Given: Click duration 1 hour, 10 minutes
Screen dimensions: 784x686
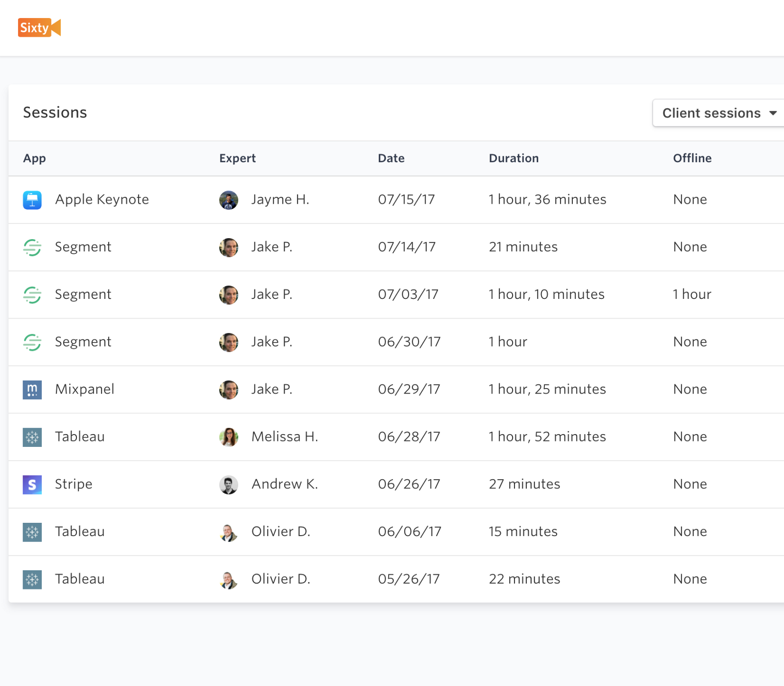Looking at the screenshot, I should (546, 294).
